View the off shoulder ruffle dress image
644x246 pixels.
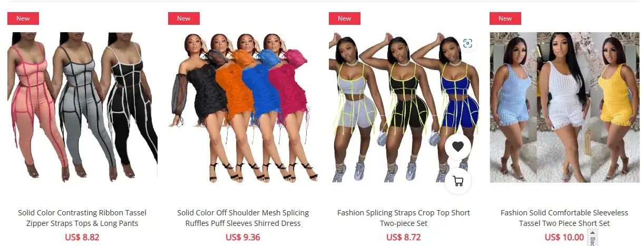[243, 108]
